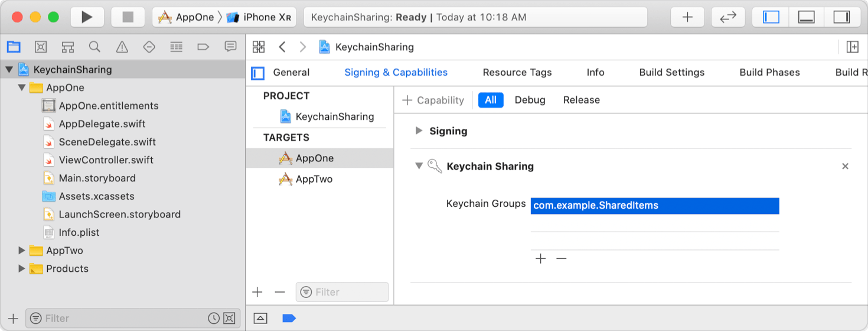Viewport: 868px width, 331px height.
Task: Expand the AppTwo folder group
Action: click(x=22, y=251)
